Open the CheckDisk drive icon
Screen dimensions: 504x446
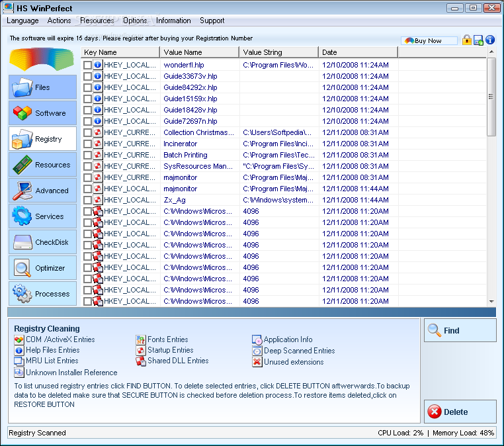click(x=22, y=242)
